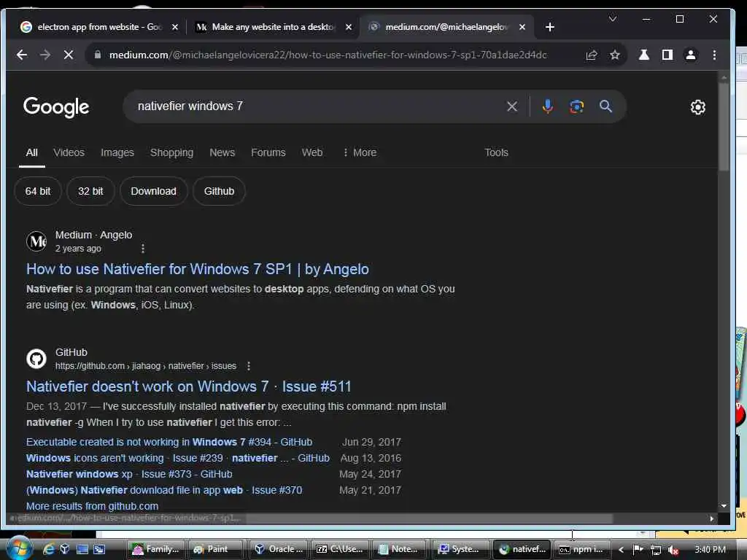Apply the 64 bit suggestion chip

point(38,191)
